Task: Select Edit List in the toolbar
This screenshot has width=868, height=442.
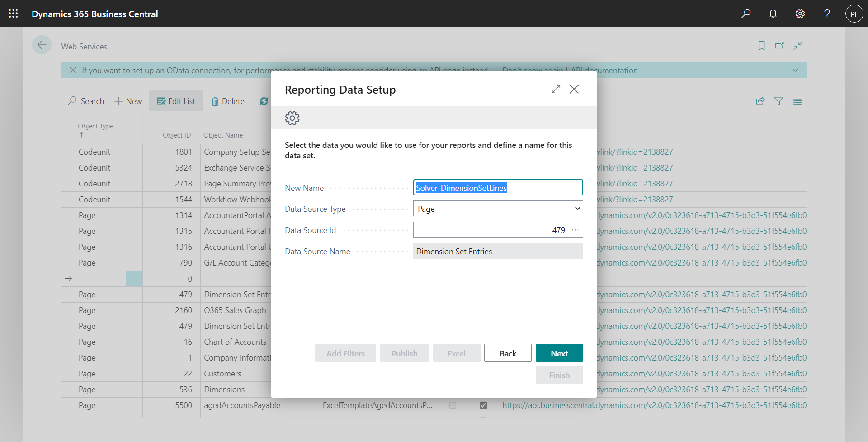Action: pyautogui.click(x=176, y=101)
